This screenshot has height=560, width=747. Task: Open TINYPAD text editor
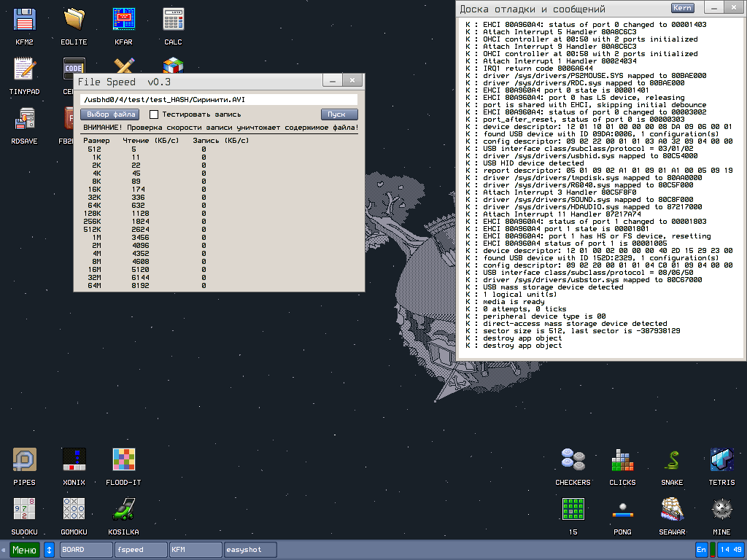(x=24, y=69)
